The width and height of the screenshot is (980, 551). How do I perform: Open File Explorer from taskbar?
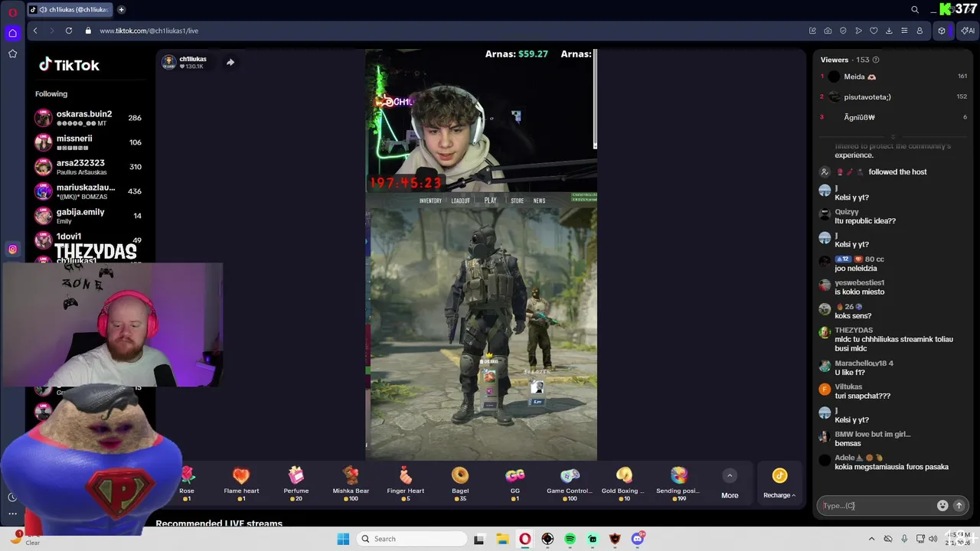[501, 539]
